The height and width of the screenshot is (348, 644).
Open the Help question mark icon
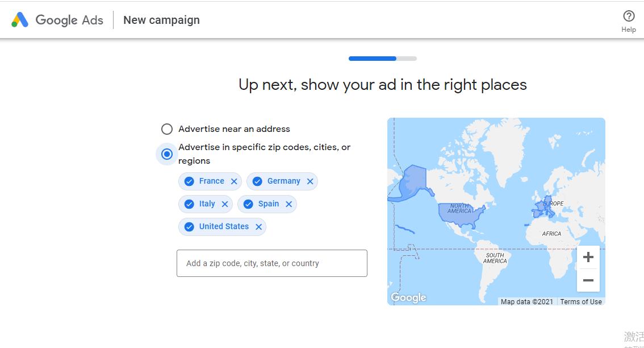point(628,16)
